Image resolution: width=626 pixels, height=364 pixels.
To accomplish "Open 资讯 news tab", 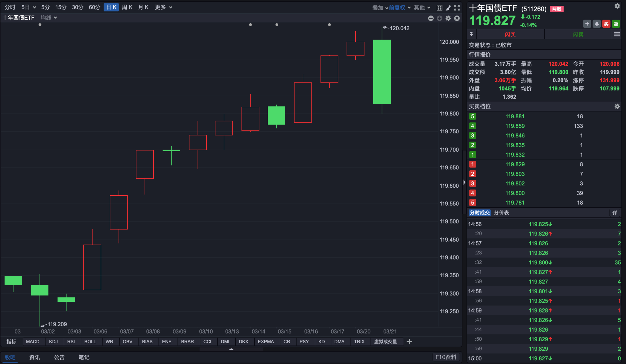I will point(35,357).
